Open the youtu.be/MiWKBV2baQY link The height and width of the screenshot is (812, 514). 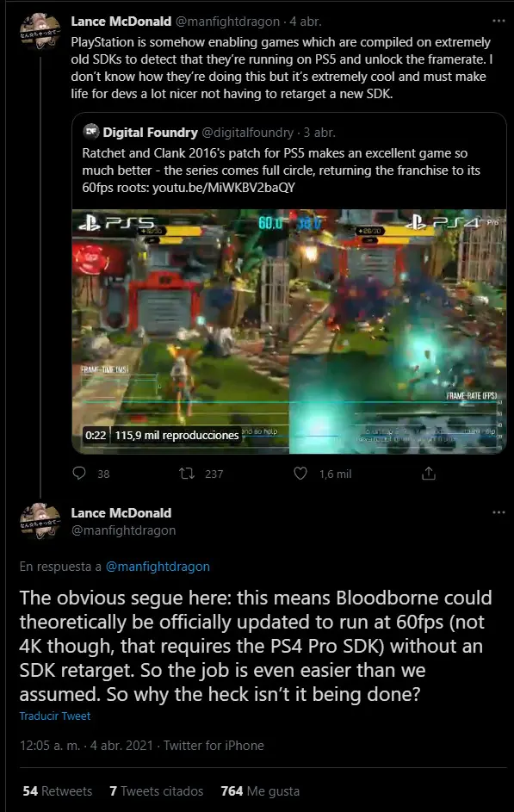(224, 188)
